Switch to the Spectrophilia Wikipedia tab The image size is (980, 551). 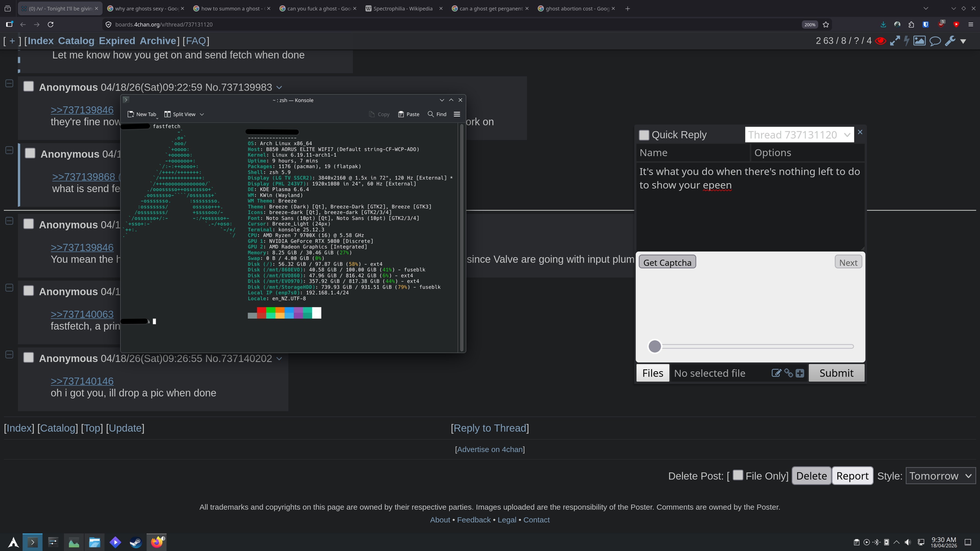click(x=402, y=8)
